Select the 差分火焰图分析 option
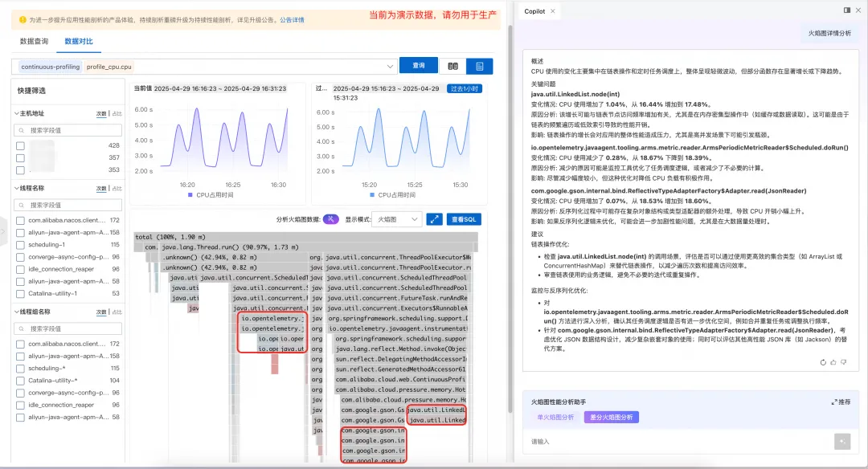The image size is (868, 469). [611, 417]
